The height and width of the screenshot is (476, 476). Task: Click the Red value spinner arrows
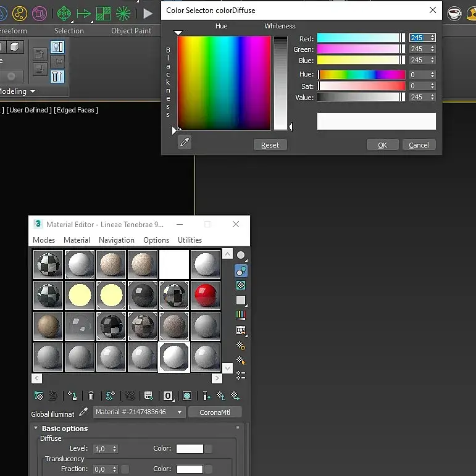432,38
